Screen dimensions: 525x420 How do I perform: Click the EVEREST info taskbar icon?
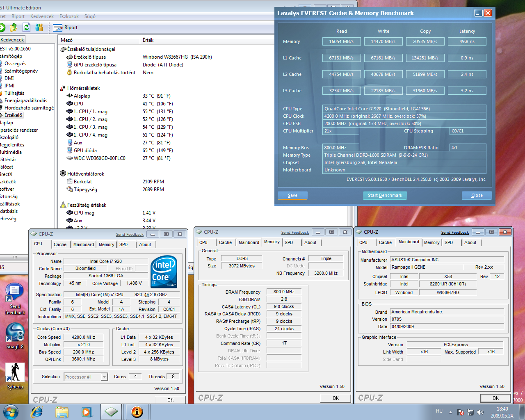137,411
